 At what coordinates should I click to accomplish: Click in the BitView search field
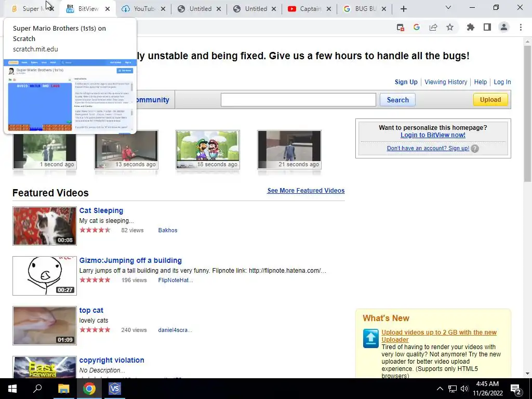(x=298, y=100)
